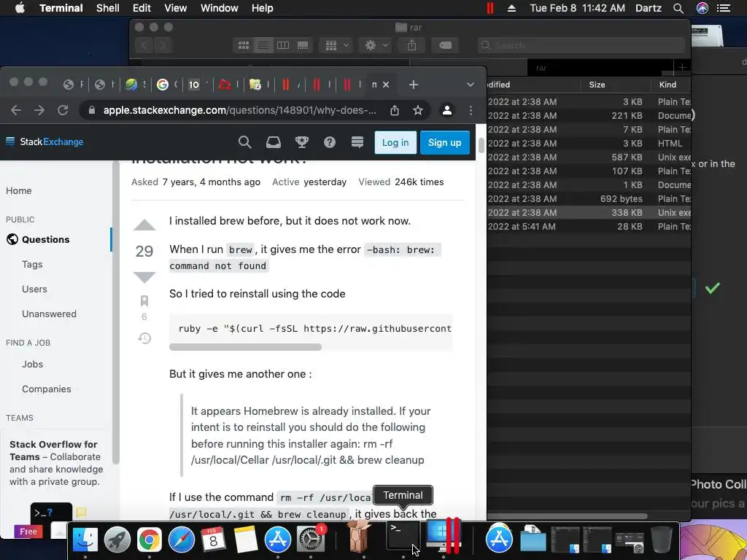
Task: Click the share page icon in address bar
Action: coord(395,111)
